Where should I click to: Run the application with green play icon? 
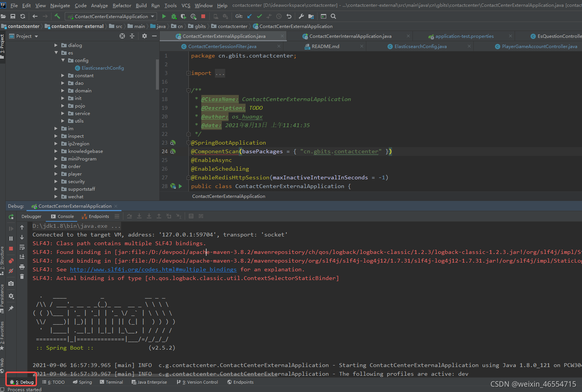click(164, 16)
